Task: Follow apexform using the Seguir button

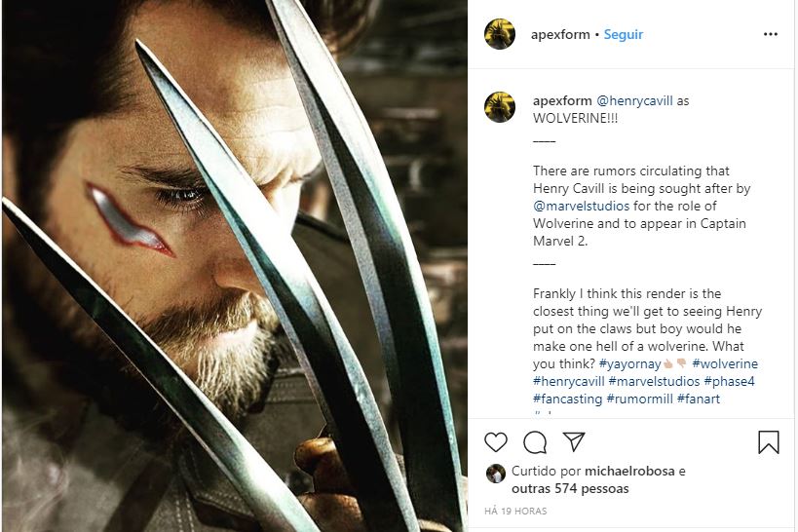Action: pos(623,34)
